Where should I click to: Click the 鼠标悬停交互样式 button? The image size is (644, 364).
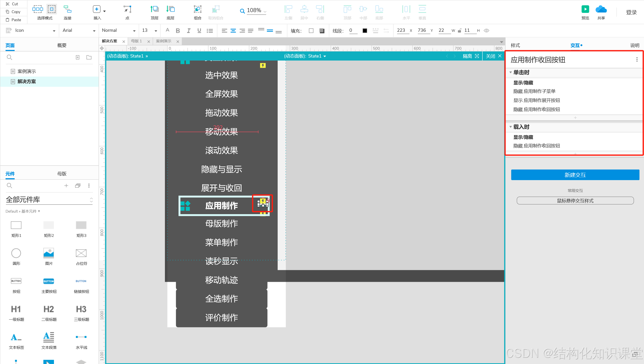575,201
